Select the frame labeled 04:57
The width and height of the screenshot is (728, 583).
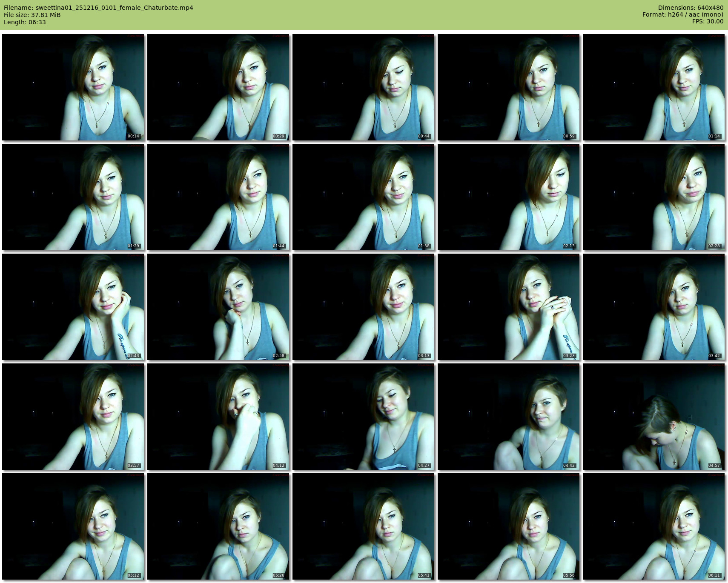click(x=654, y=417)
